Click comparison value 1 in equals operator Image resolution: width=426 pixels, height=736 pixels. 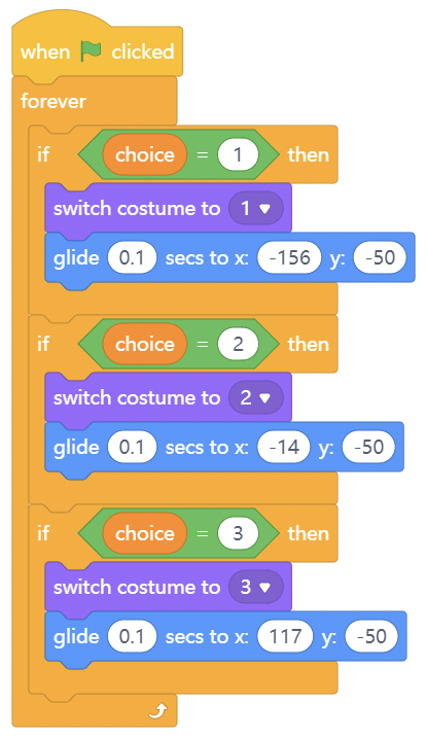238,154
